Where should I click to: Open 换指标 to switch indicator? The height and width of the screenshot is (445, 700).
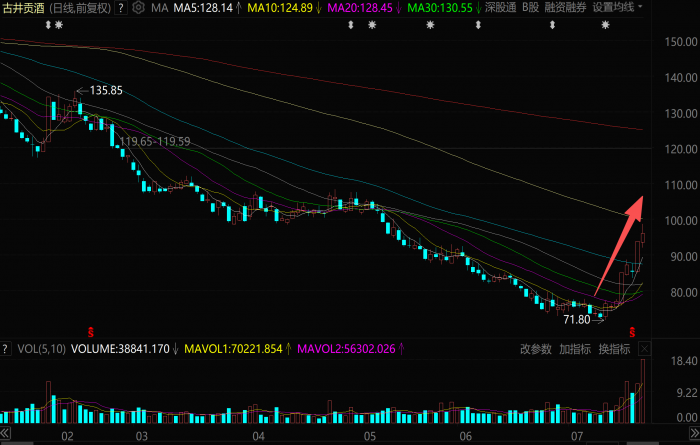(x=614, y=349)
